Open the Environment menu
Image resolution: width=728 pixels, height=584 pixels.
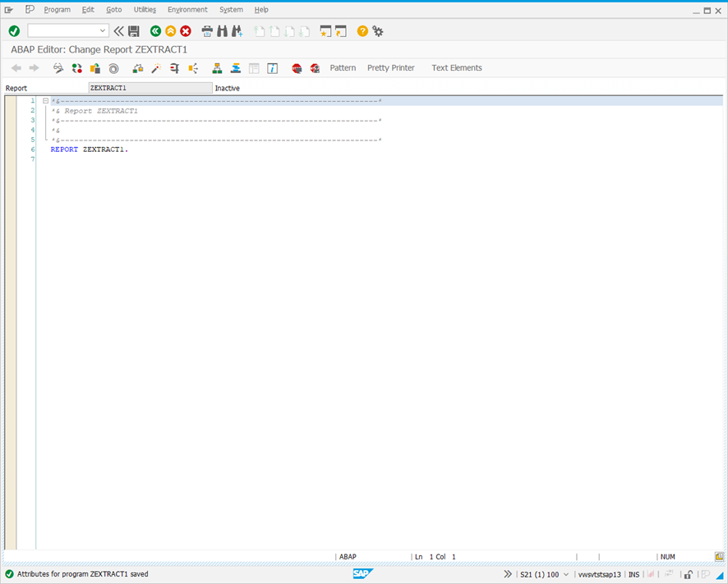click(187, 9)
